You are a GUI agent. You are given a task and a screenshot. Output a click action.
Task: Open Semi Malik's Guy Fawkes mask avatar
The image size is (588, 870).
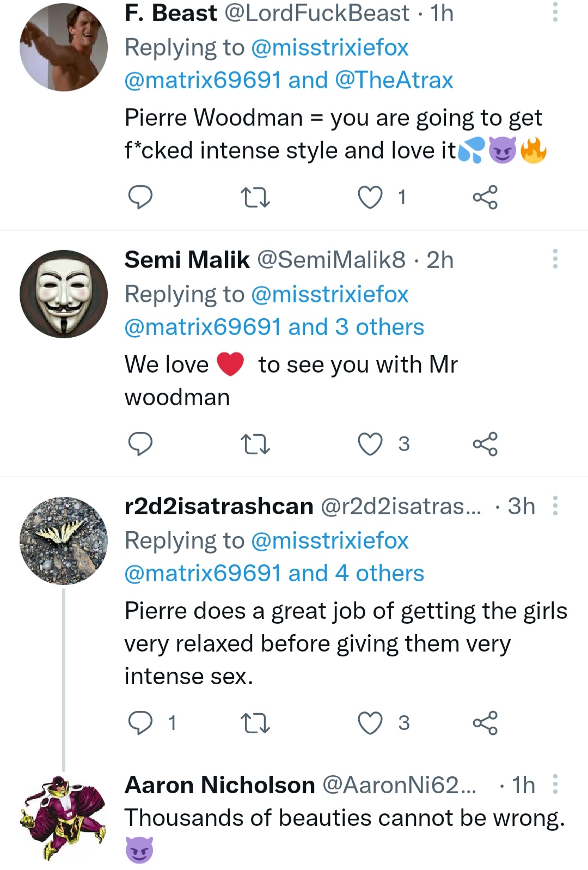click(x=64, y=294)
